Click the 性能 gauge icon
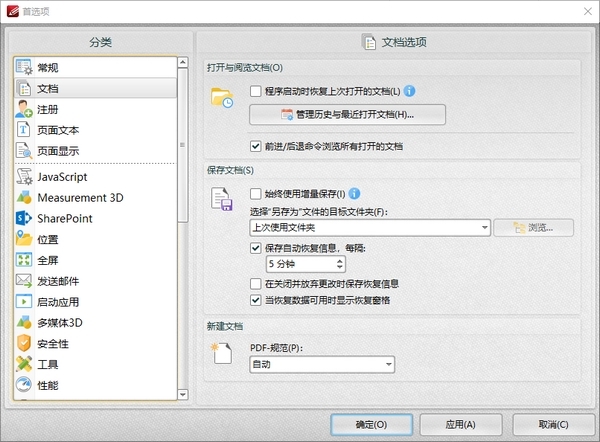This screenshot has width=600, height=442. [x=24, y=385]
